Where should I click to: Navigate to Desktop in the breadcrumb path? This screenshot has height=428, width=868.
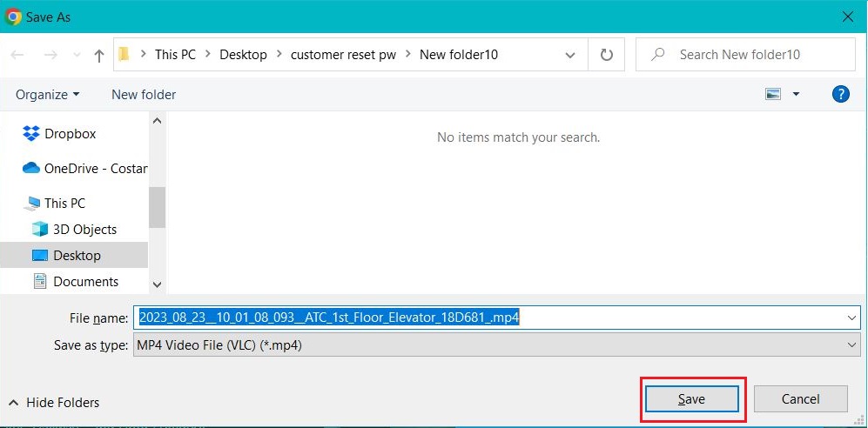point(243,55)
